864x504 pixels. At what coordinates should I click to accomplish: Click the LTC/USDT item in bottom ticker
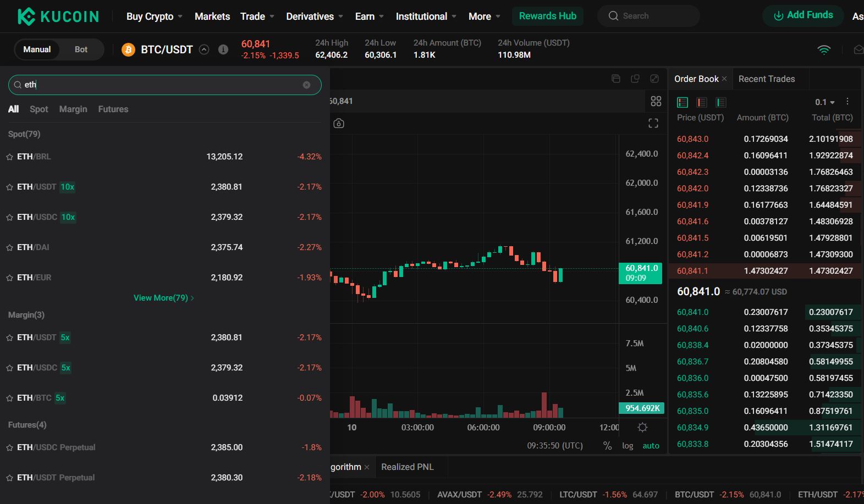click(608, 495)
